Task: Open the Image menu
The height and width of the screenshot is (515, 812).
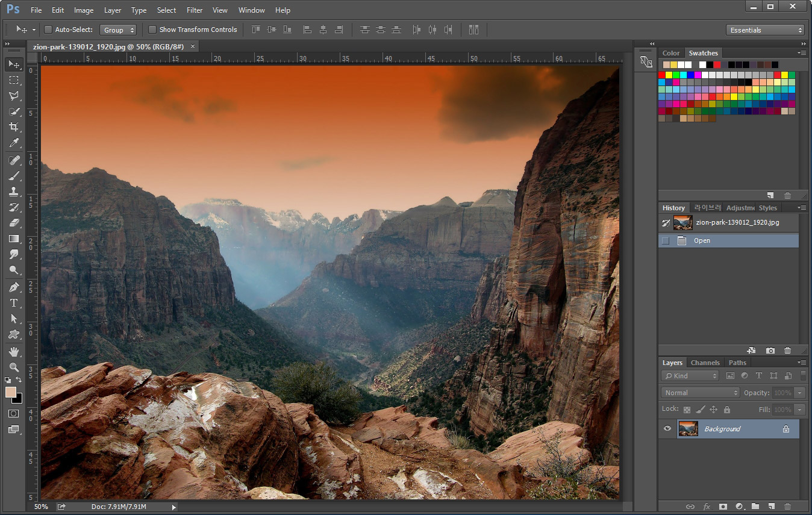Action: [x=84, y=10]
